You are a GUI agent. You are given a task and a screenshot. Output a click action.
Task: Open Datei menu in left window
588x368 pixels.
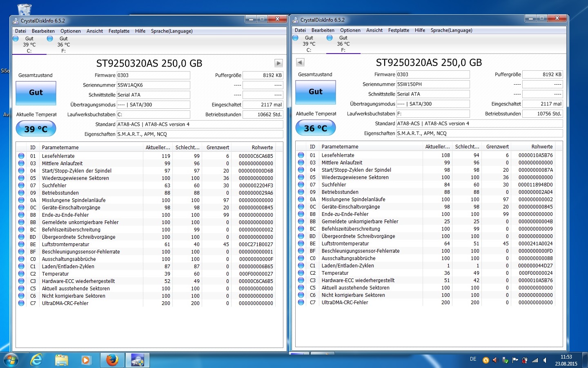(20, 31)
